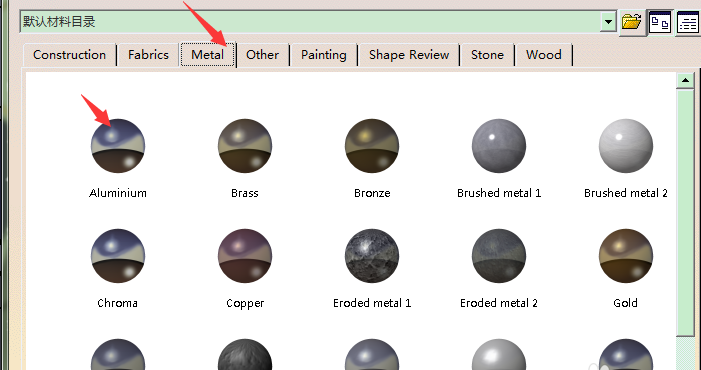This screenshot has width=701, height=370.
Task: Open the Wood tab
Action: pyautogui.click(x=544, y=55)
